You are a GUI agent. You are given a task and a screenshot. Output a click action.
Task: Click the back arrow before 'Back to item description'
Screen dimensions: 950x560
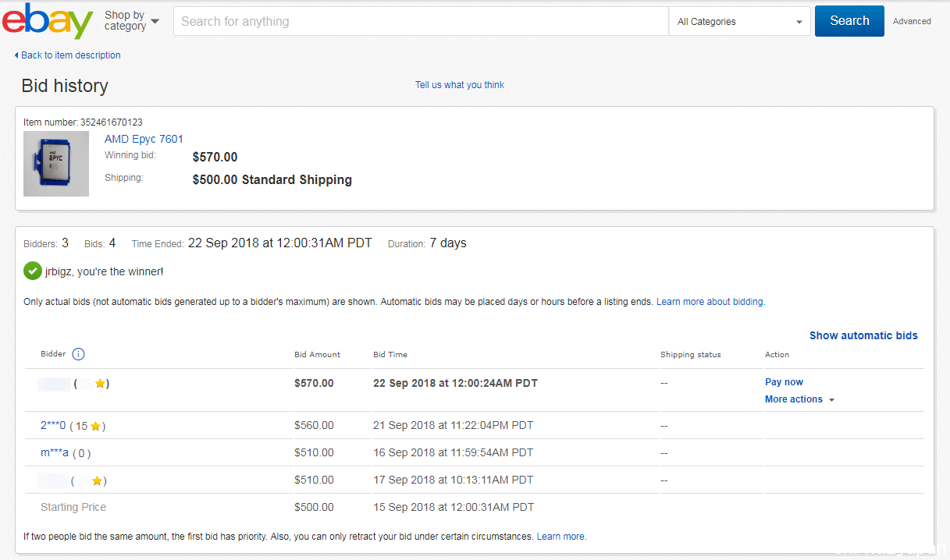(16, 55)
